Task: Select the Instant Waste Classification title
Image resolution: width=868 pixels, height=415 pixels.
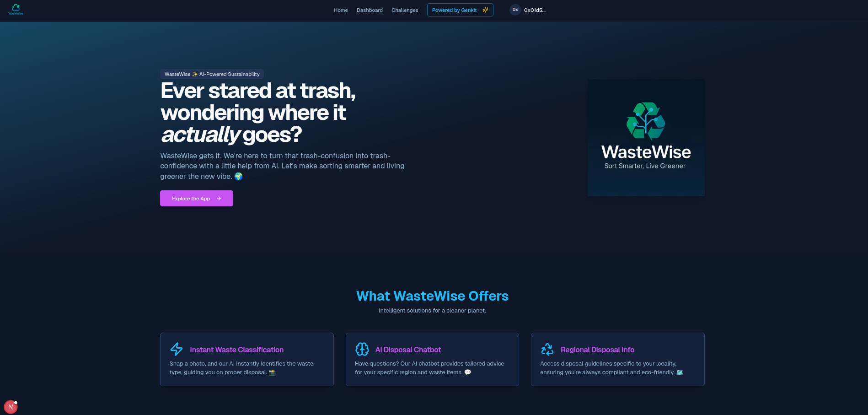Action: pyautogui.click(x=236, y=350)
